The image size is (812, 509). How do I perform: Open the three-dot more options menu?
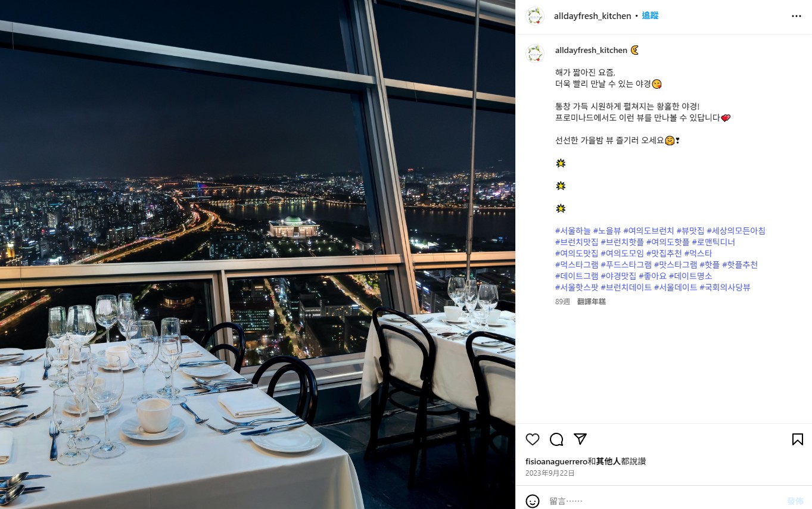pyautogui.click(x=797, y=16)
